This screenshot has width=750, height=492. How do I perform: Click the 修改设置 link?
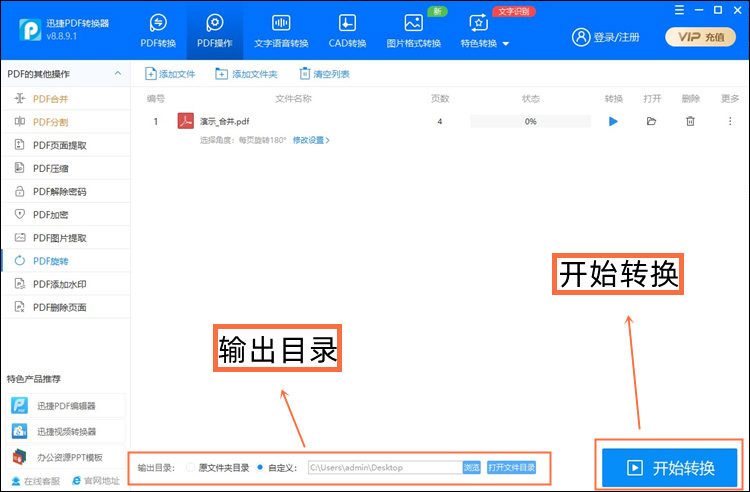click(311, 140)
